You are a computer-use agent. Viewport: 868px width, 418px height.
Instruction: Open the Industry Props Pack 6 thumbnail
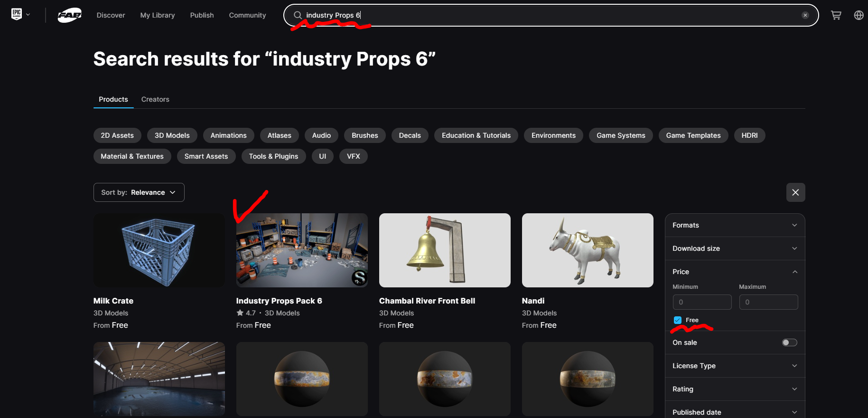(302, 250)
